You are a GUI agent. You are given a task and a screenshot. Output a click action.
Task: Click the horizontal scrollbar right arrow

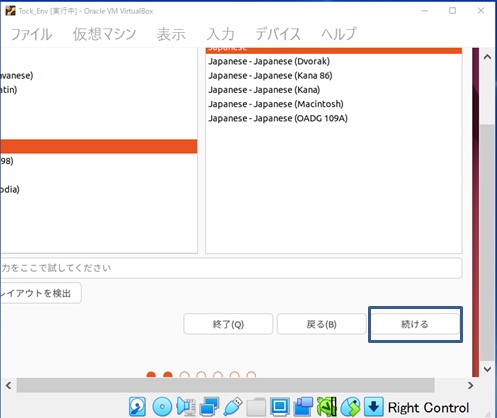pyautogui.click(x=470, y=386)
